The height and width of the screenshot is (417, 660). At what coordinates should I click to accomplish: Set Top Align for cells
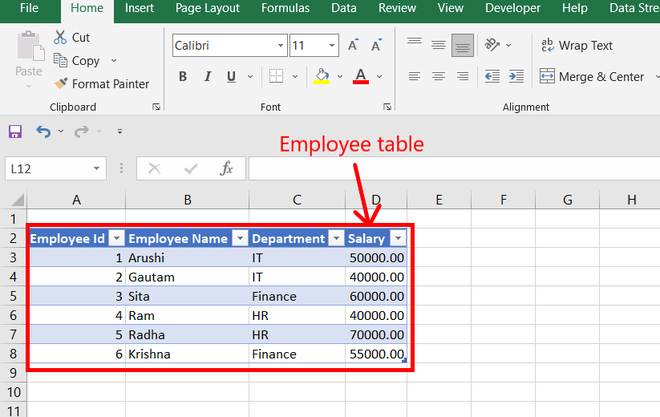415,41
